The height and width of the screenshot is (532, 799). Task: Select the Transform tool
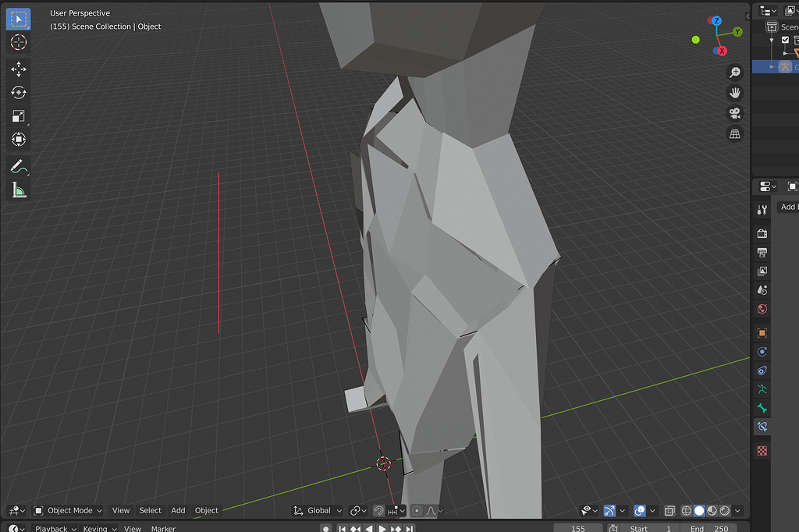coord(19,139)
